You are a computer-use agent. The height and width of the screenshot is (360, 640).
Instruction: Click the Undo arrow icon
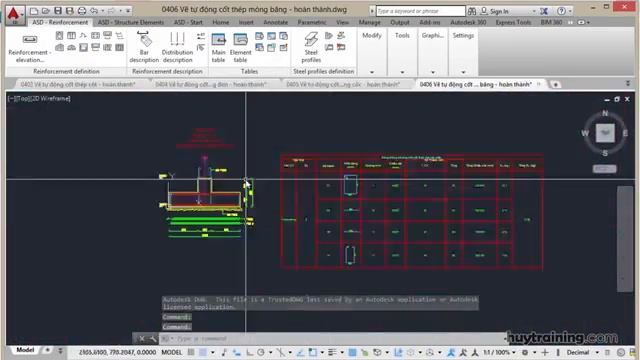click(94, 11)
